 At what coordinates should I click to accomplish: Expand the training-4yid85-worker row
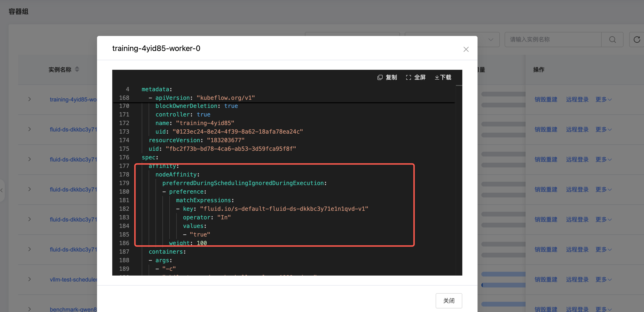(29, 99)
